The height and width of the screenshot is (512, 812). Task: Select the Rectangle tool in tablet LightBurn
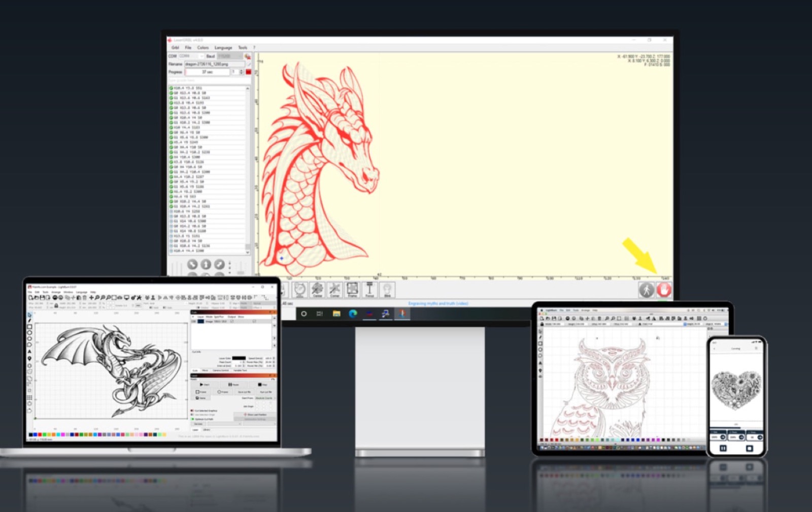[540, 344]
